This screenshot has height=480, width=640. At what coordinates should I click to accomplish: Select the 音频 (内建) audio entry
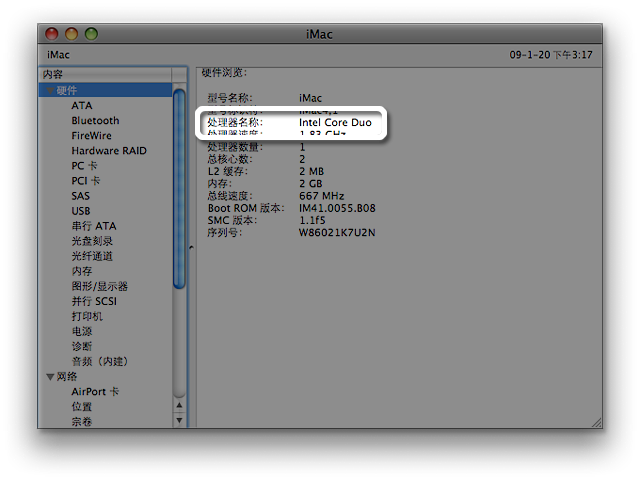100,362
